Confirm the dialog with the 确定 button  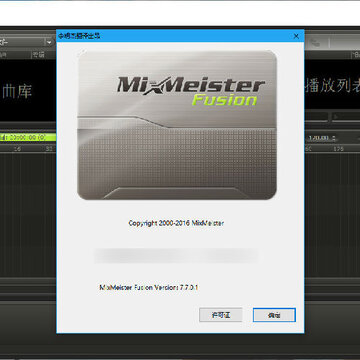point(274,315)
